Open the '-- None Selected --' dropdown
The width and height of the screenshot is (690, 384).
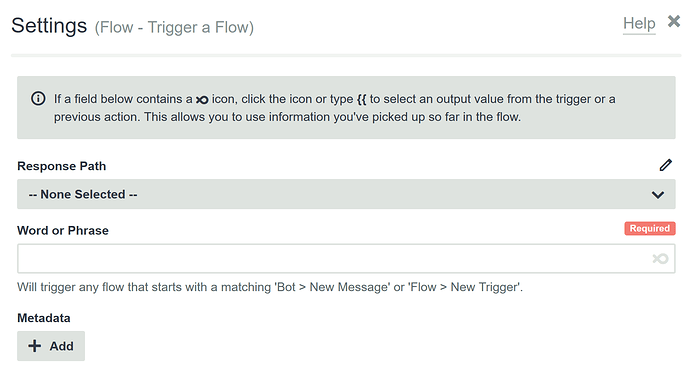click(346, 194)
